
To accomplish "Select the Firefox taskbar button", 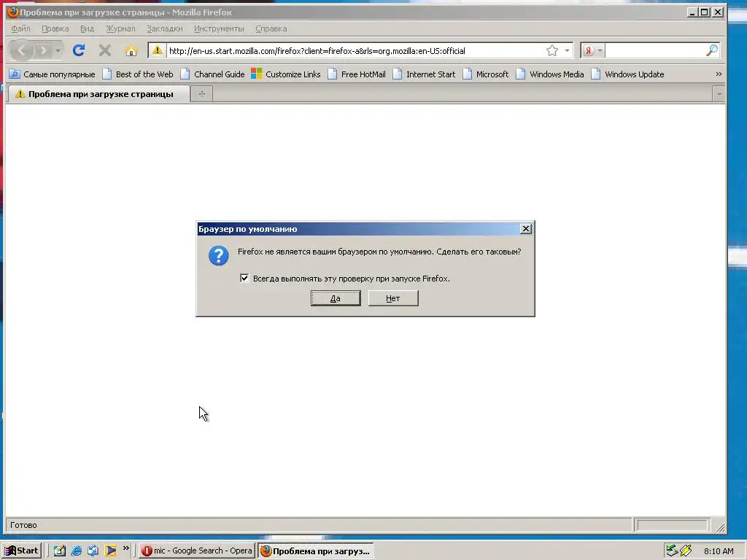I will tap(316, 551).
